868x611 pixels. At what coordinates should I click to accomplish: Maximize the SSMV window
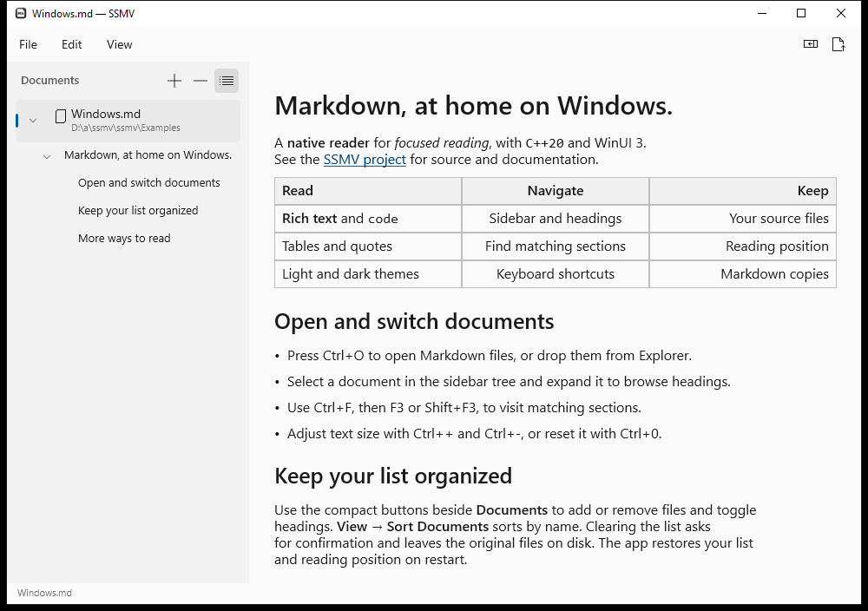(x=801, y=13)
